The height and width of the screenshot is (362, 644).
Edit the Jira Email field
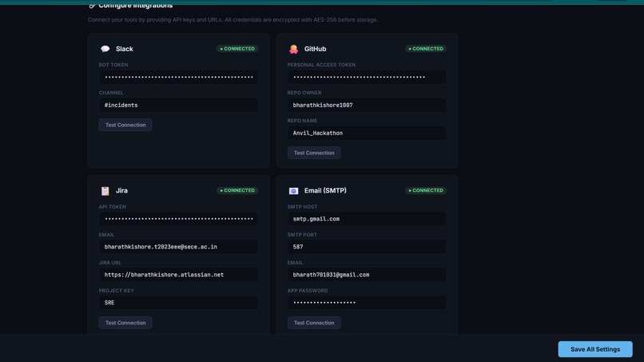[178, 247]
